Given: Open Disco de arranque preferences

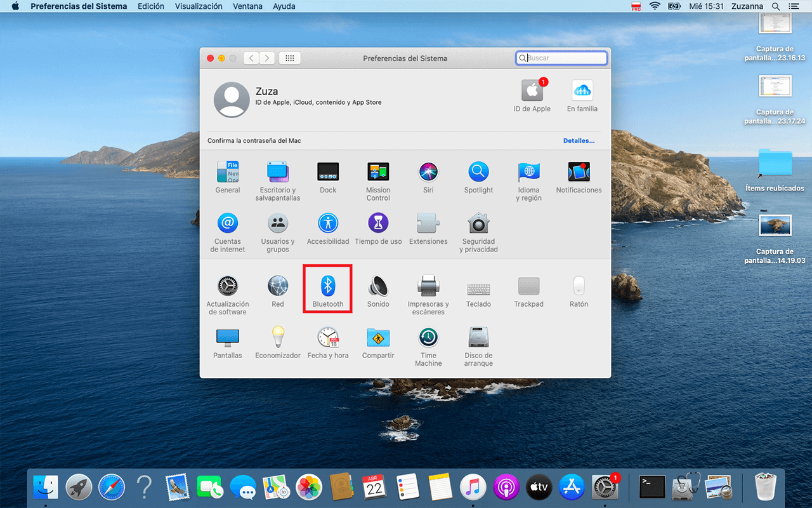Looking at the screenshot, I should tap(478, 347).
